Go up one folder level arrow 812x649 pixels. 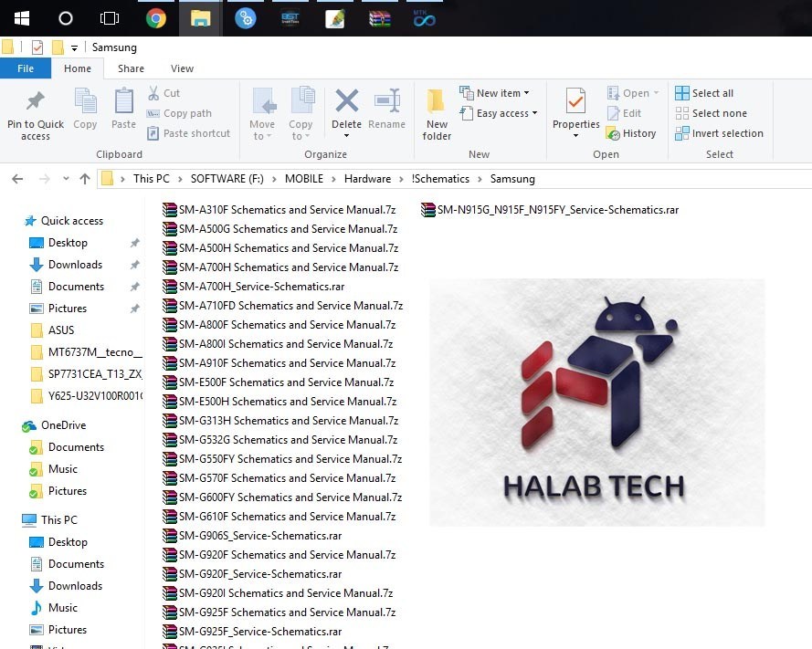(x=85, y=179)
